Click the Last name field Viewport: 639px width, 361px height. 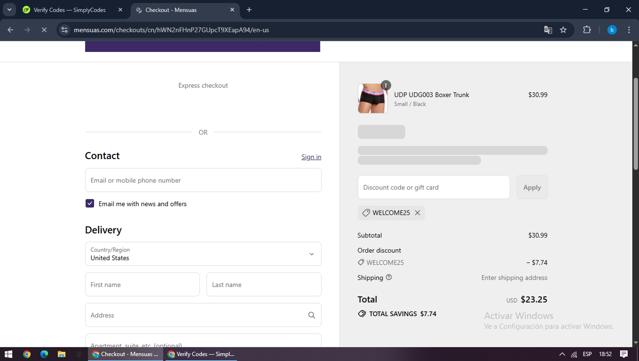point(264,284)
